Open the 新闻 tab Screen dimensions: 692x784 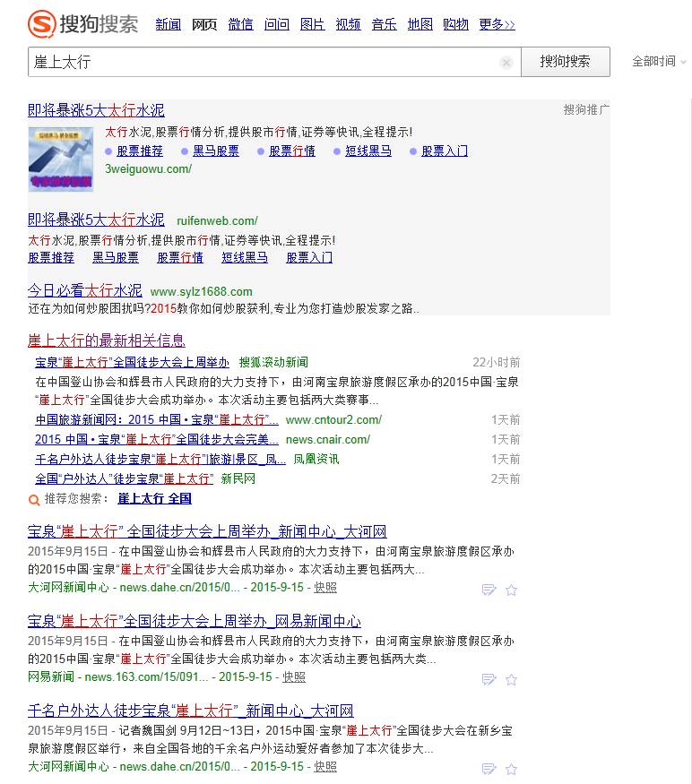tap(169, 24)
